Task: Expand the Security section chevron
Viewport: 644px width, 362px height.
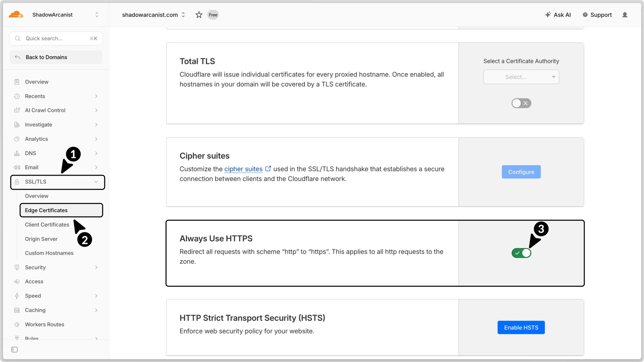Action: 96,267
